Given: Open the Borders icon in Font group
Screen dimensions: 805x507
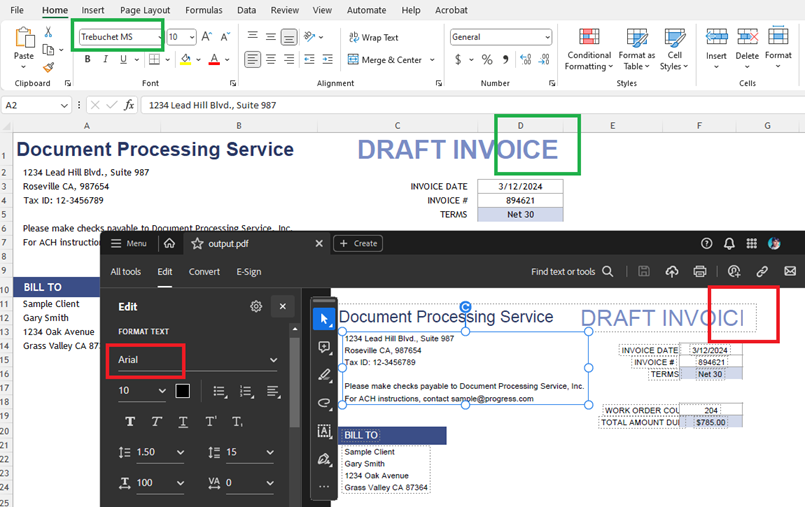Looking at the screenshot, I should 154,60.
